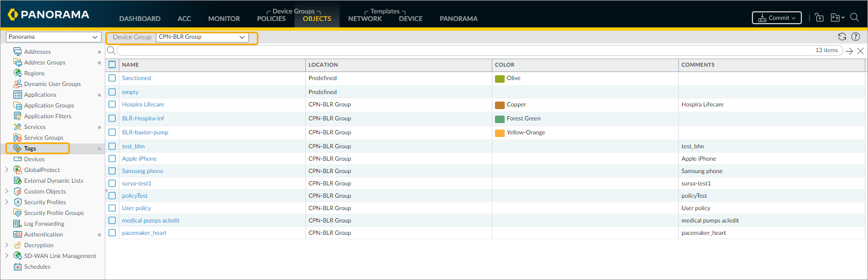Check the box for Sanctioned tag
This screenshot has width=868, height=280.
pyautogui.click(x=112, y=78)
